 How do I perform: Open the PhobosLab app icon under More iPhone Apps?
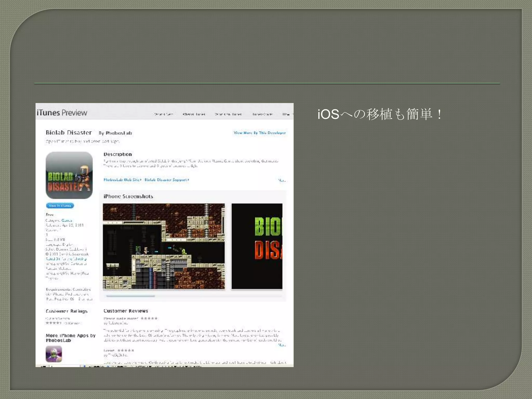54,354
